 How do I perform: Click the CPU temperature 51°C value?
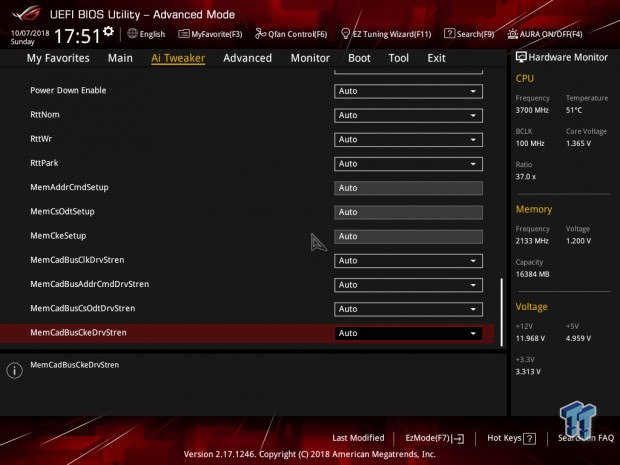574,110
